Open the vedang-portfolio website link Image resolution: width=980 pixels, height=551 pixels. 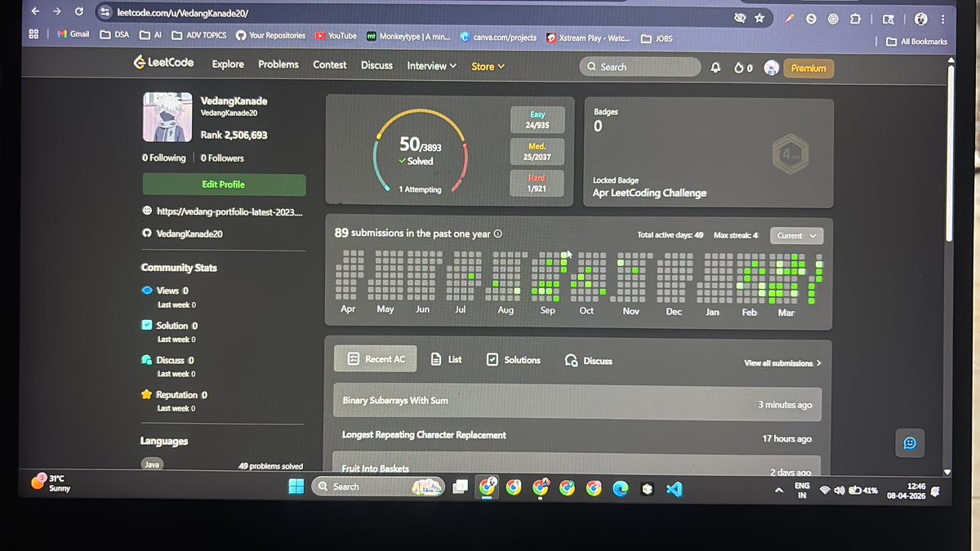click(x=228, y=211)
